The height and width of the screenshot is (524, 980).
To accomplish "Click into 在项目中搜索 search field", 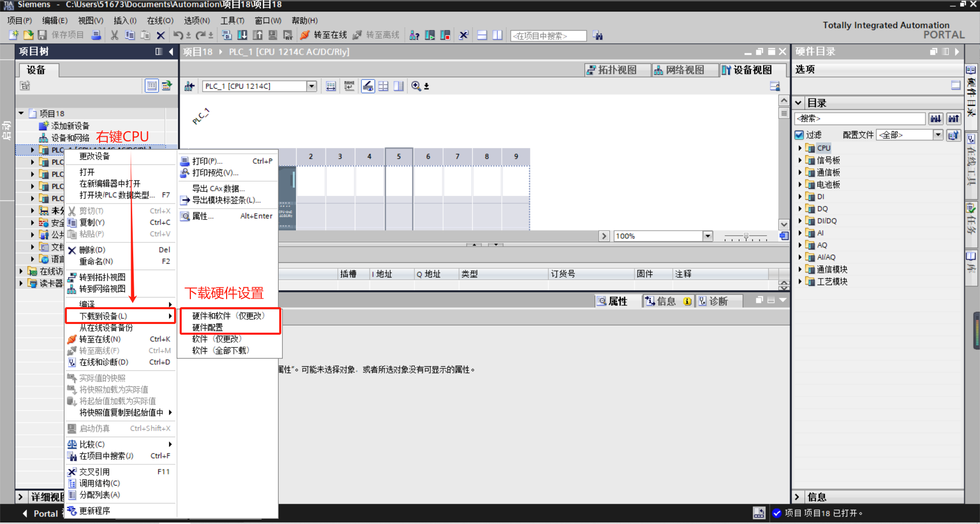I will click(x=549, y=36).
